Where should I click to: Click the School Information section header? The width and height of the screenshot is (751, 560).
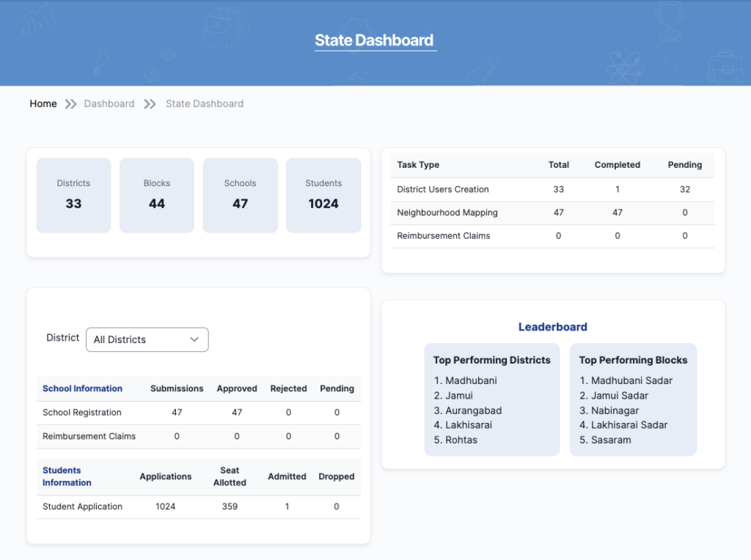[82, 388]
